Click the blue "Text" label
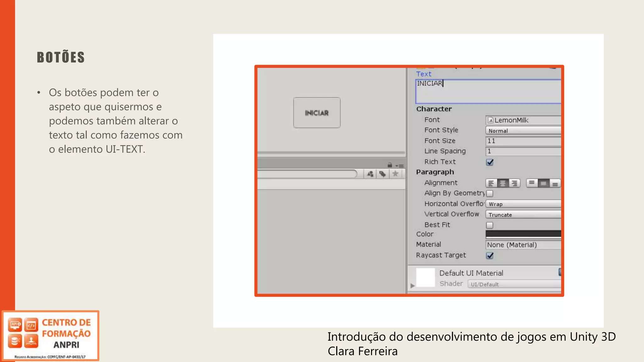This screenshot has width=644, height=362. click(x=424, y=74)
